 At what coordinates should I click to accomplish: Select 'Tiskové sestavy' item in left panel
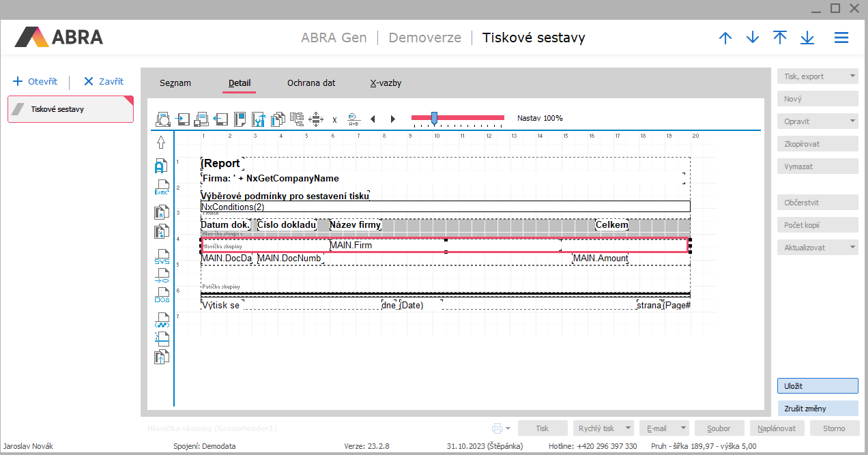coord(70,109)
